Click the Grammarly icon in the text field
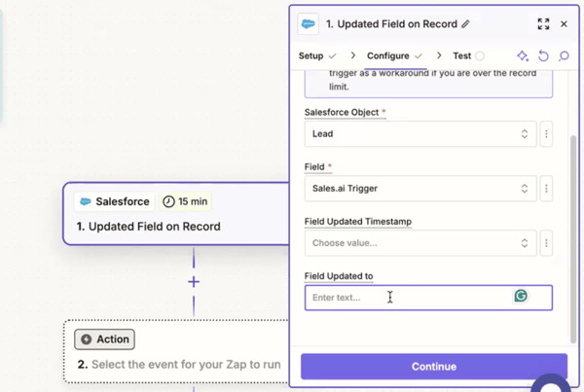 click(x=521, y=296)
